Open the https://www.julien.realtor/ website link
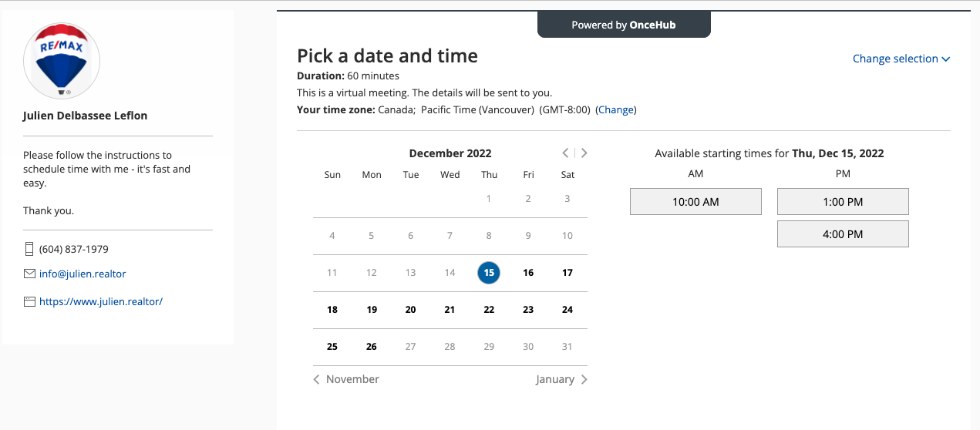Viewport: 980px width, 430px height. (101, 302)
